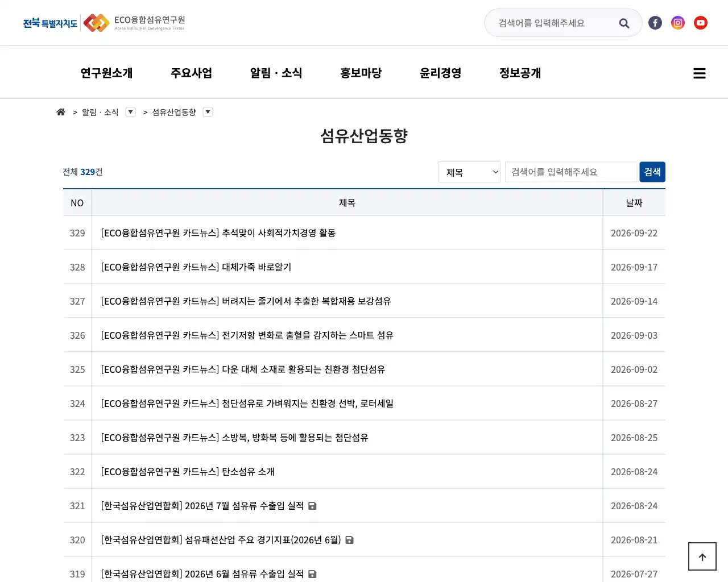Image resolution: width=728 pixels, height=582 pixels.
Task: Open post 2026년 7월 섬유류 수출입 실적
Action: coord(202,506)
